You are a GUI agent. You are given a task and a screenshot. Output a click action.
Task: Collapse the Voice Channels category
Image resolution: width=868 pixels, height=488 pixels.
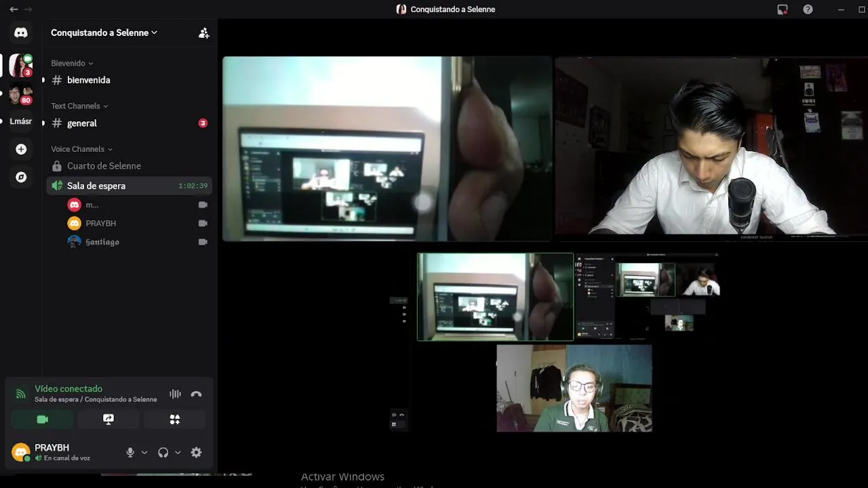[82, 149]
